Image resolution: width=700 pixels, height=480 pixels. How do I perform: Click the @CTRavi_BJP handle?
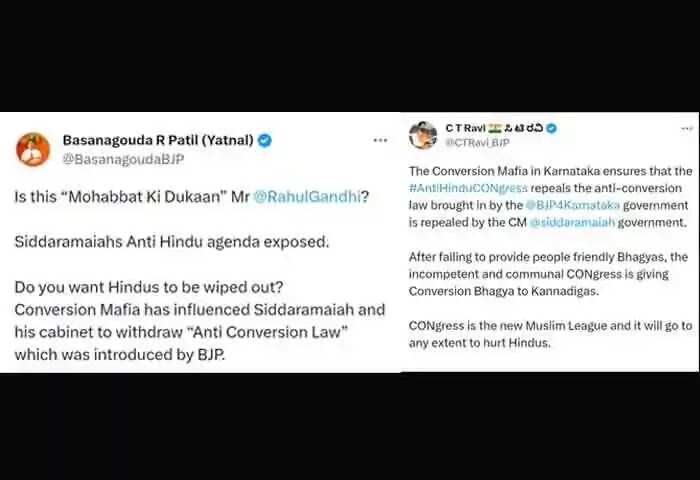pos(477,142)
